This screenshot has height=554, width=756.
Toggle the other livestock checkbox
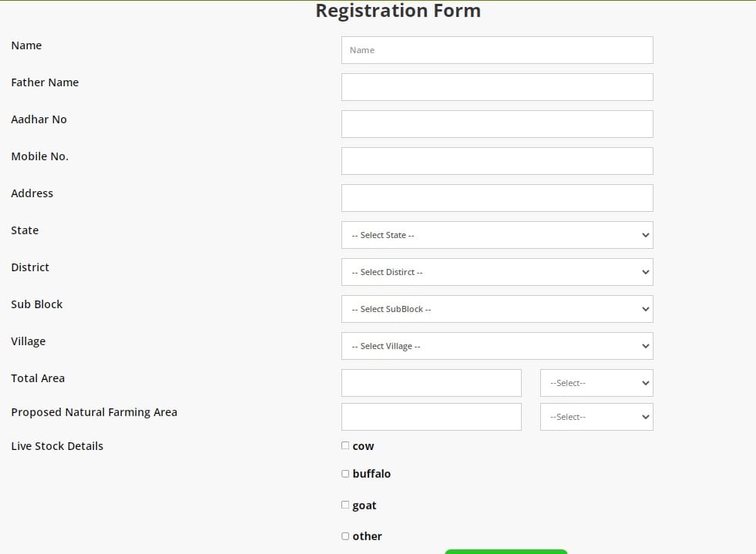pos(345,536)
